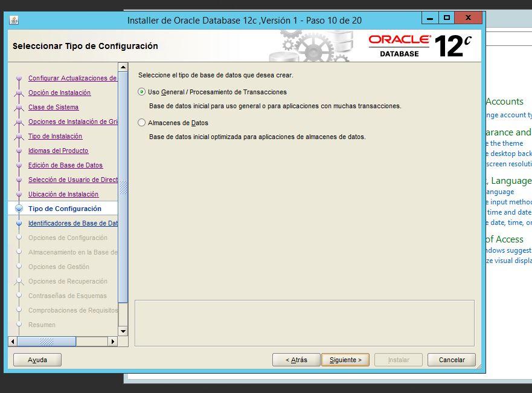Click step bullet beside Identificadores de Base

point(19,223)
